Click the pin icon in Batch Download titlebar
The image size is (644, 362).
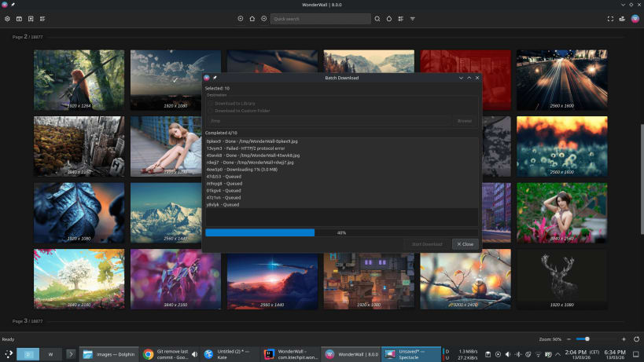tap(215, 78)
